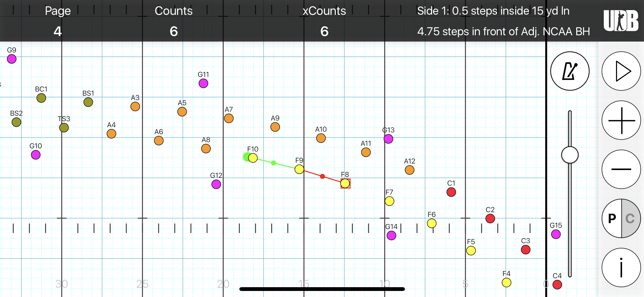This screenshot has height=297, width=644.
Task: Select performer F7 dot
Action: tap(389, 201)
